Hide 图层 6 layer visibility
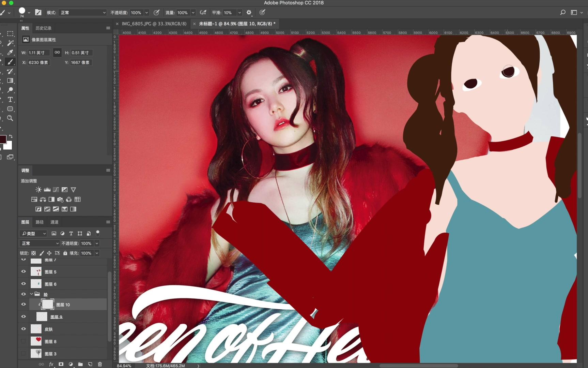588x368 pixels. 24,284
